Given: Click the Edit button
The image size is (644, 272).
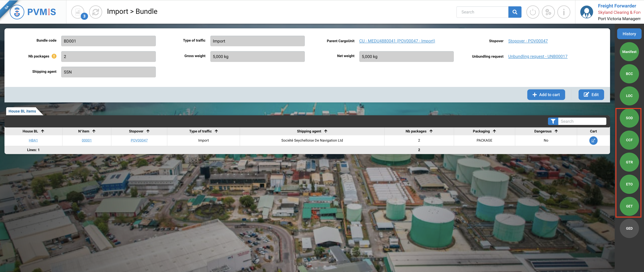Looking at the screenshot, I should 591,95.
